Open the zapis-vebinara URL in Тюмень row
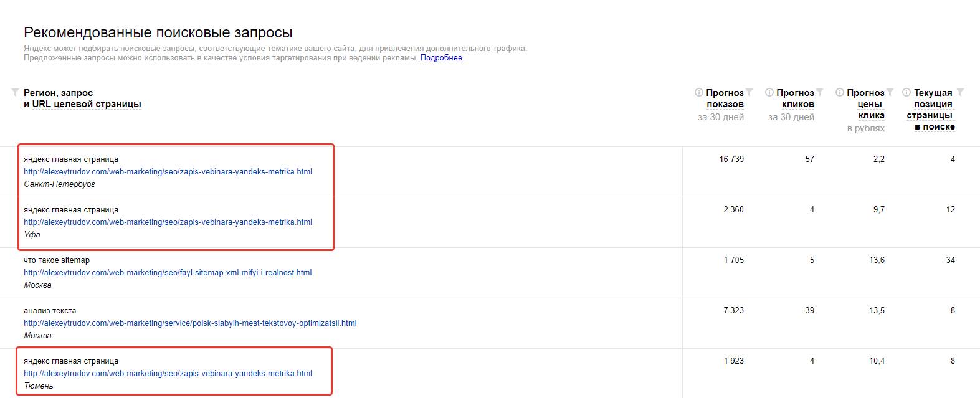 168,374
